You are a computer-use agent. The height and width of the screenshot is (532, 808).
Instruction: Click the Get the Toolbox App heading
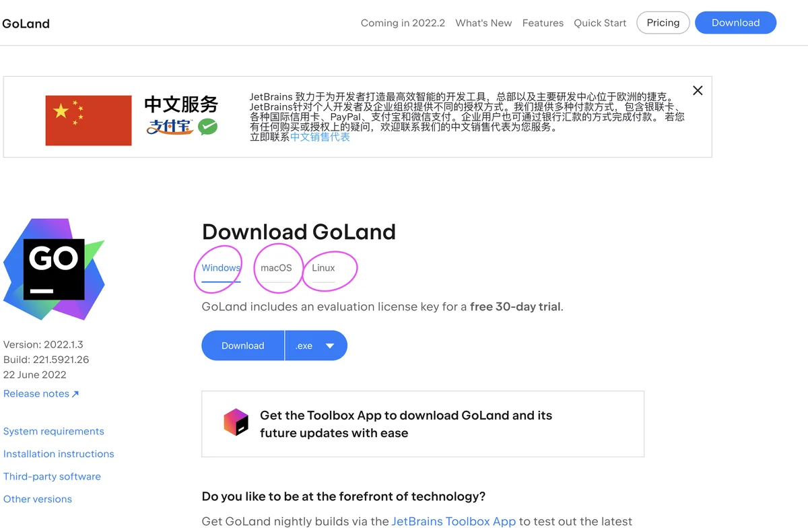[x=406, y=424]
